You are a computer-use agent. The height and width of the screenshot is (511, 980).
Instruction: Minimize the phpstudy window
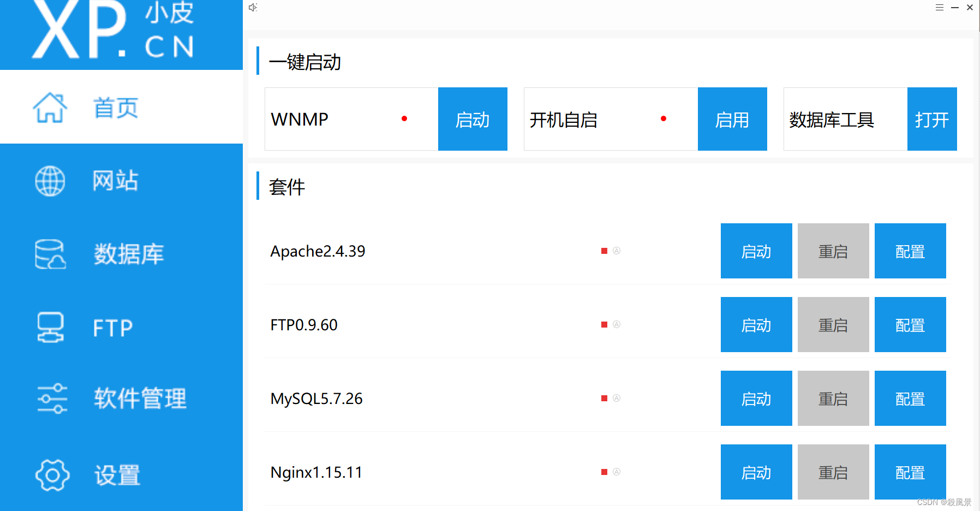[955, 8]
